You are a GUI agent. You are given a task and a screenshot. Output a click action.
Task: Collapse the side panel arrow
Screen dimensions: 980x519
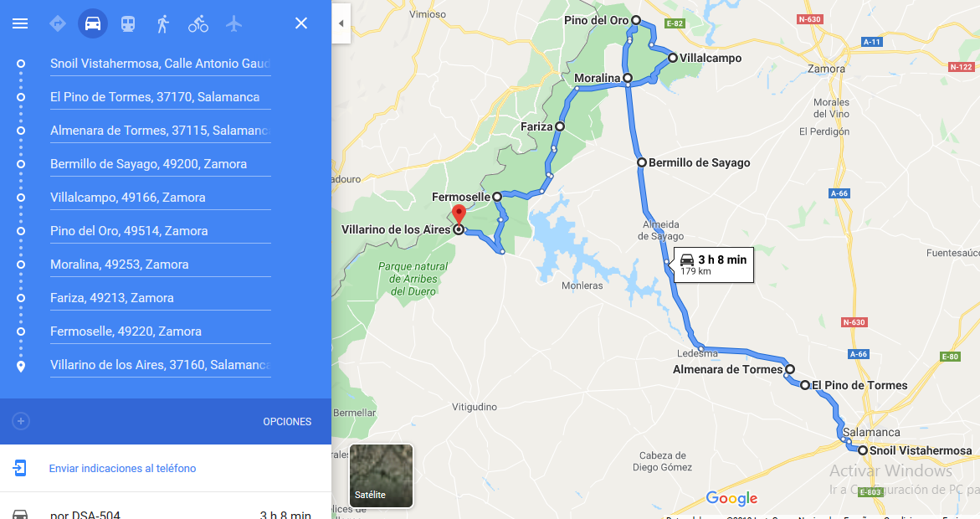point(341,23)
